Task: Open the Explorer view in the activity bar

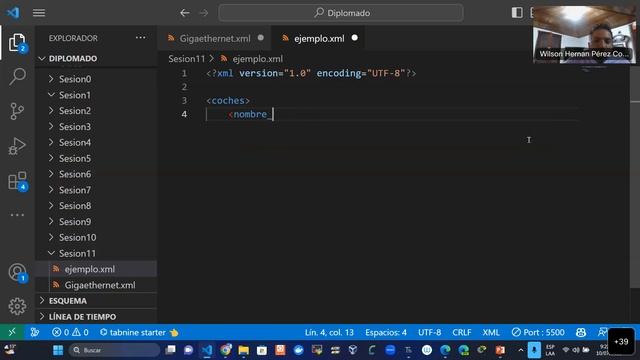Action: [x=17, y=42]
